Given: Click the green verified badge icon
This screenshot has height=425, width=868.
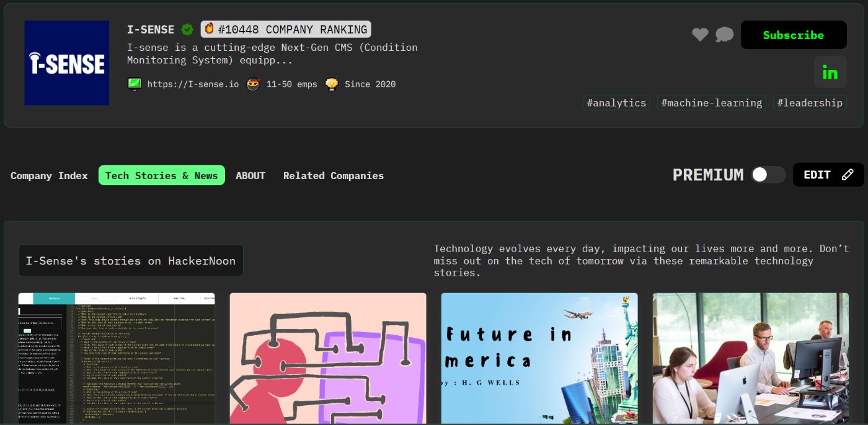Looking at the screenshot, I should coord(187,29).
